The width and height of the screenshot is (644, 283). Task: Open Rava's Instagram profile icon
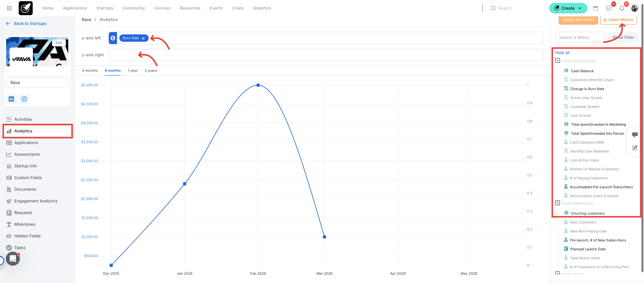click(24, 99)
